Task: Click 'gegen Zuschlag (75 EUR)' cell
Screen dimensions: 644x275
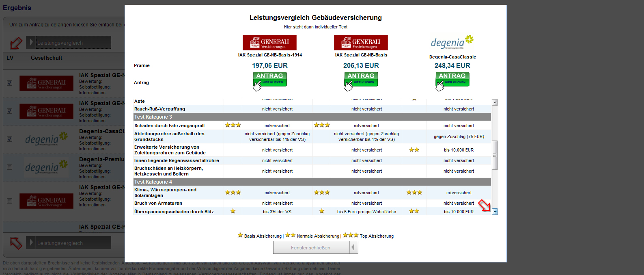Action: [459, 136]
